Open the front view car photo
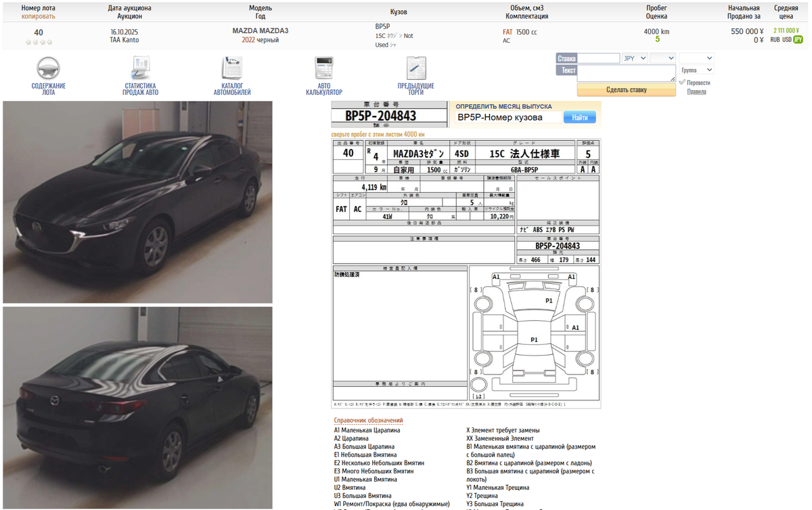812x510 pixels. point(137,202)
